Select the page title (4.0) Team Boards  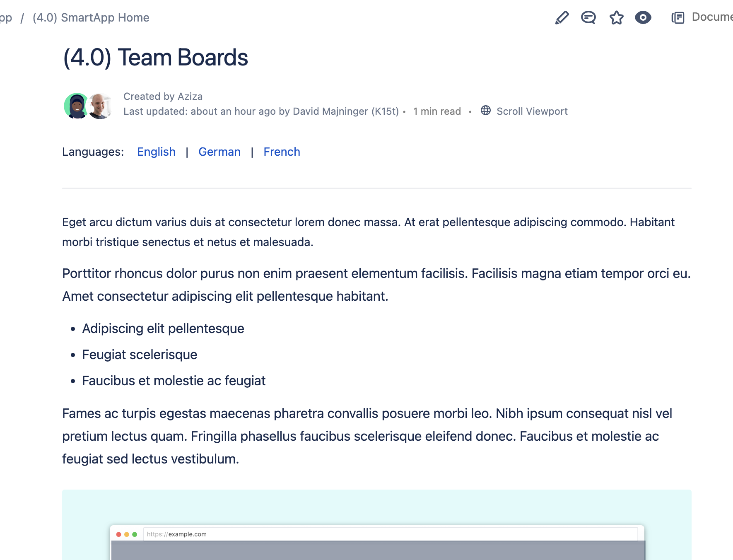(156, 57)
